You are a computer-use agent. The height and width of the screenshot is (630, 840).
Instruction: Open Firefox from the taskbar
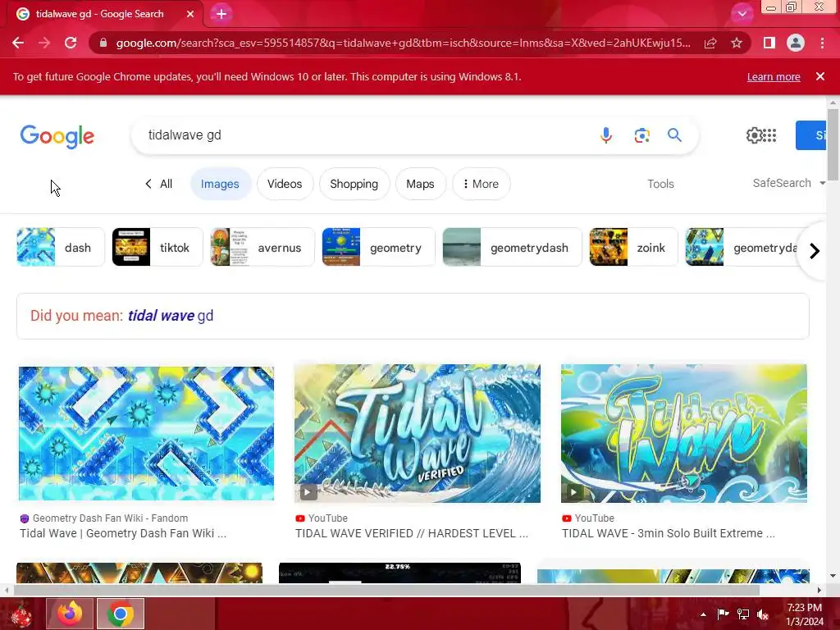(71, 614)
